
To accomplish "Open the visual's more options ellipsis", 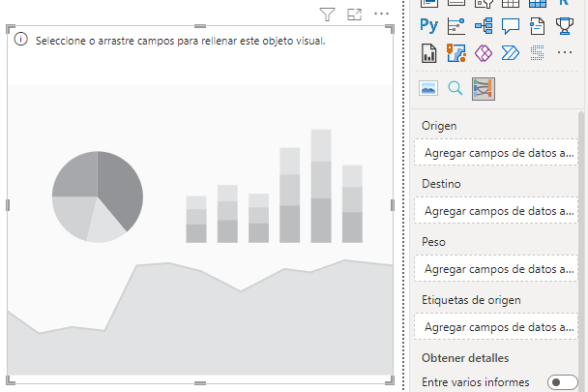I will pos(381,14).
